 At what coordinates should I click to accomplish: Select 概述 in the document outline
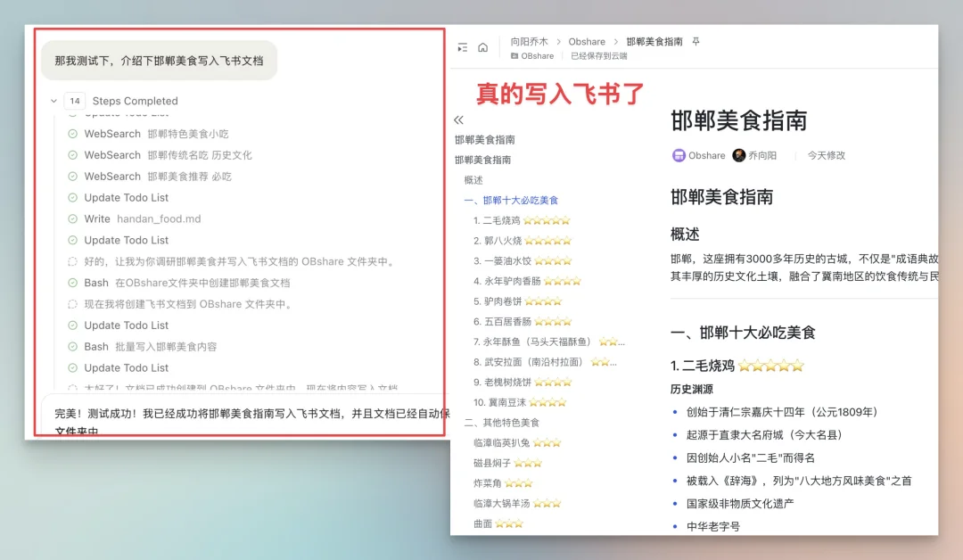point(472,179)
